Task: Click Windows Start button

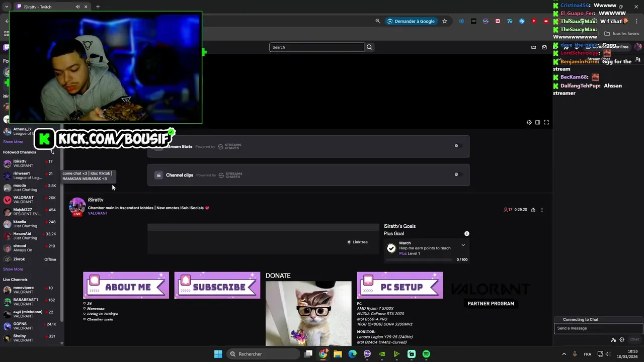Action: (218, 354)
